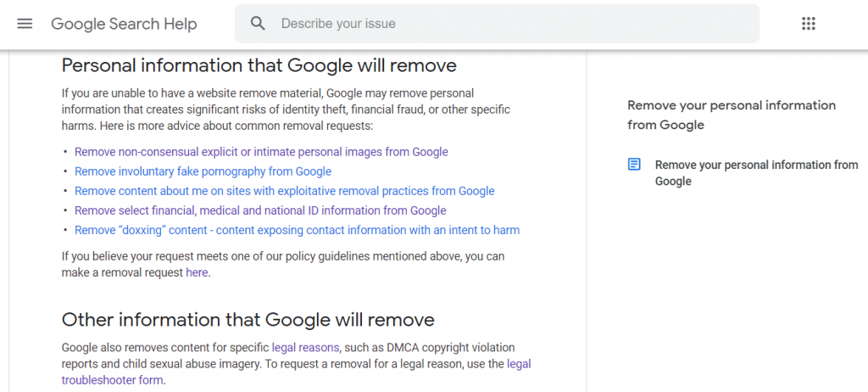This screenshot has height=392, width=868.
Task: Open the Google apps grid
Action: click(x=809, y=24)
